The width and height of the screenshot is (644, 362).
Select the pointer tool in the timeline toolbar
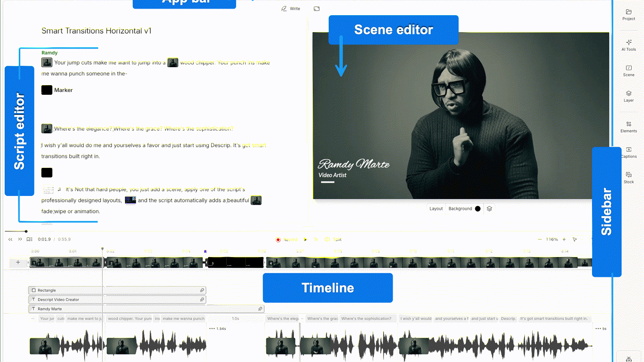tap(575, 240)
